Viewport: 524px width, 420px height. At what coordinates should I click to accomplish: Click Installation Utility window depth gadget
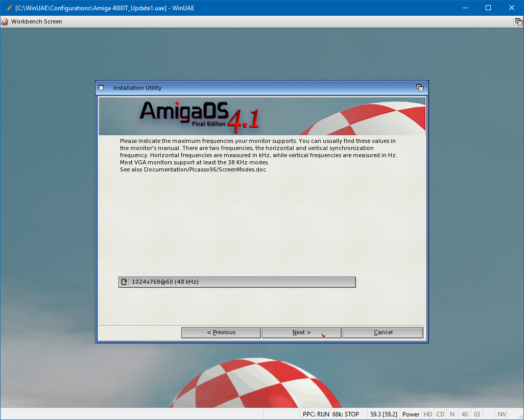click(420, 88)
